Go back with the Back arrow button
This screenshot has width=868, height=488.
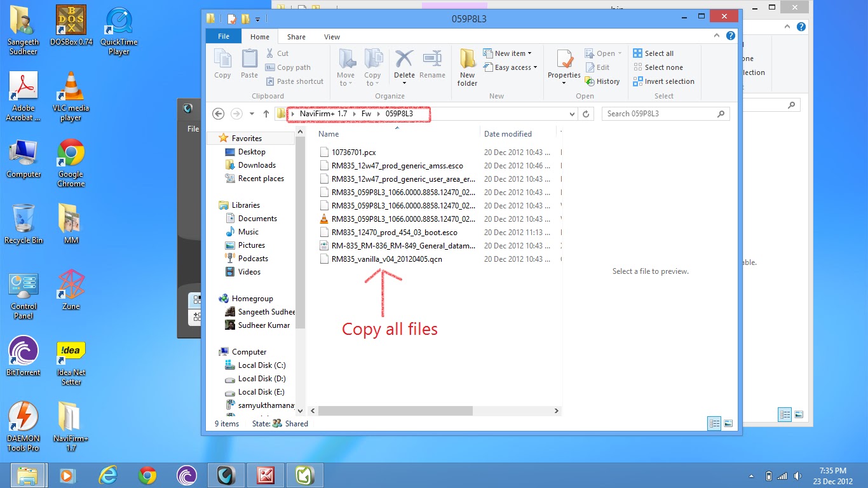click(x=219, y=114)
